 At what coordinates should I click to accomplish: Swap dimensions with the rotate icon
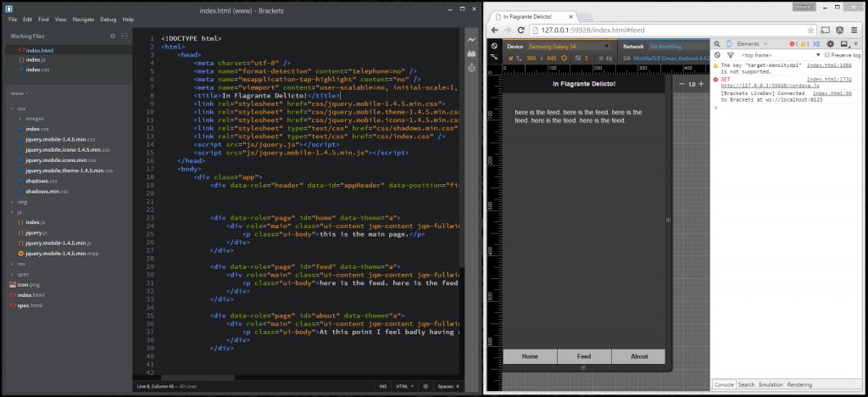(x=564, y=58)
